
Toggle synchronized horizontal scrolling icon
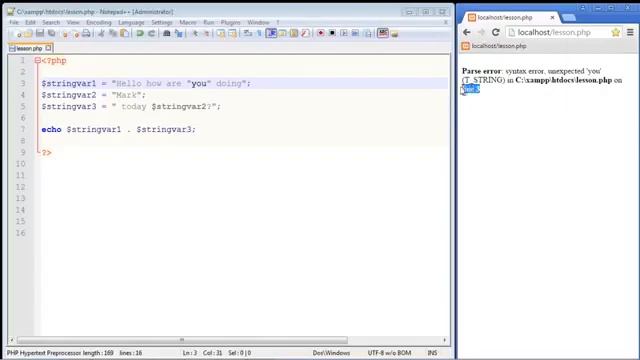pyautogui.click(x=232, y=33)
